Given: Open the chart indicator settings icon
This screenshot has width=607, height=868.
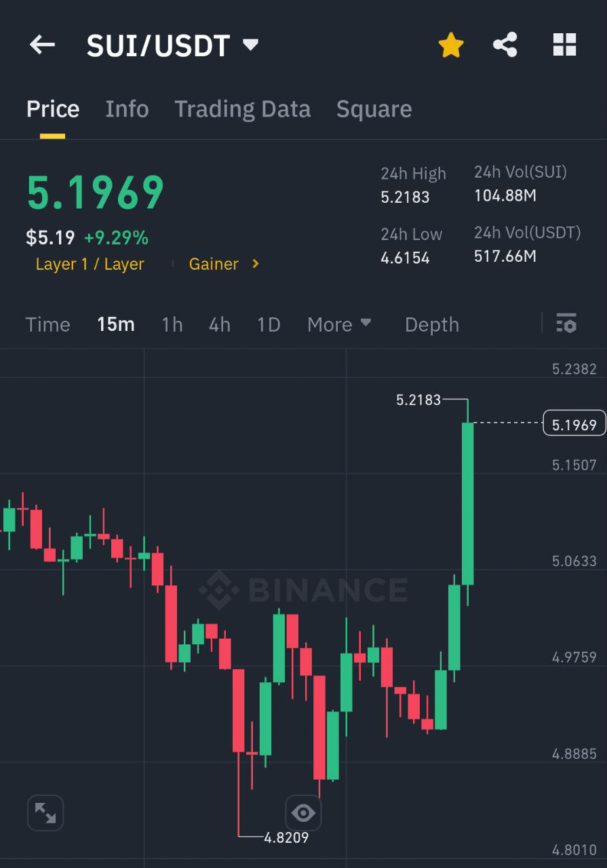Looking at the screenshot, I should click(x=566, y=323).
